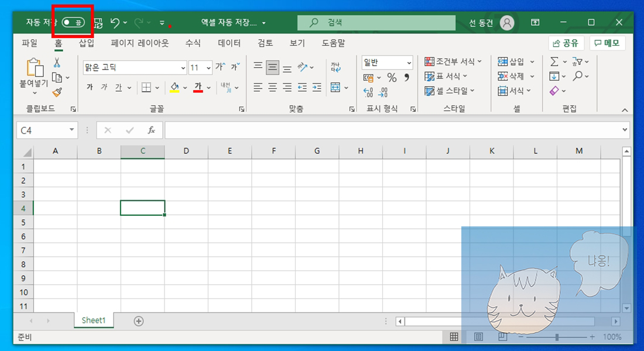Open the 셀 스타일 cell styles menu
This screenshot has height=351, width=644.
pyautogui.click(x=450, y=91)
